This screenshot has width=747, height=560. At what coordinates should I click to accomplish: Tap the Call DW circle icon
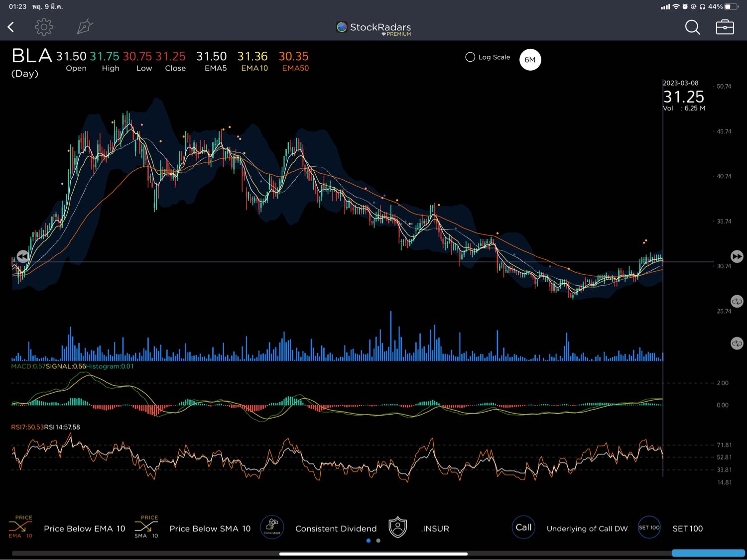point(523,527)
